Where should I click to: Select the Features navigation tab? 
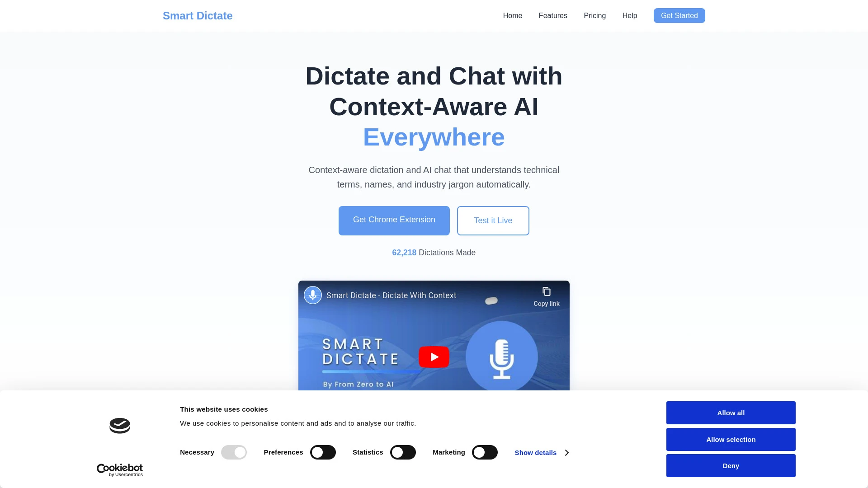pyautogui.click(x=552, y=15)
